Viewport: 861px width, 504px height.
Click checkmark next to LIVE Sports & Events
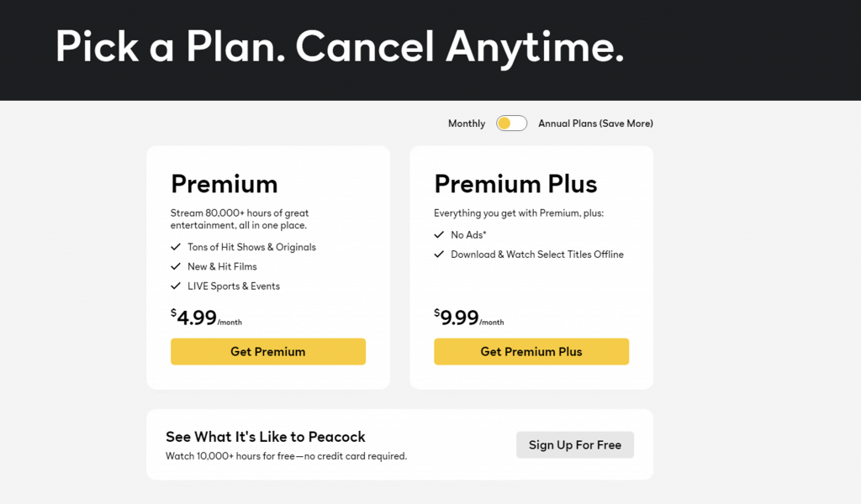(176, 286)
